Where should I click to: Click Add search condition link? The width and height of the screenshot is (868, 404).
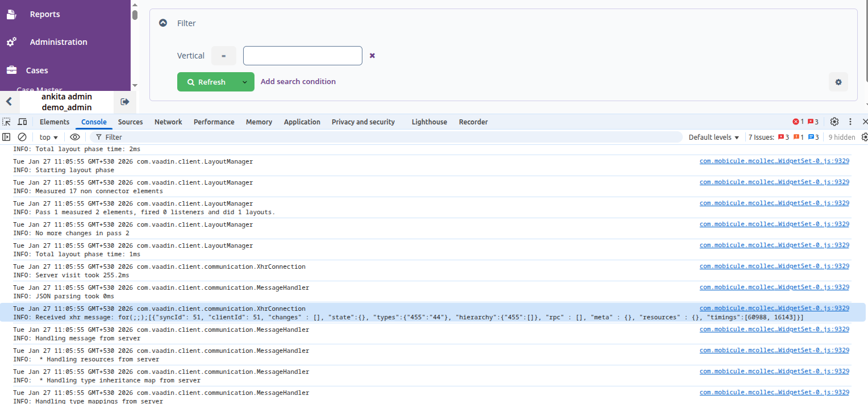(298, 81)
